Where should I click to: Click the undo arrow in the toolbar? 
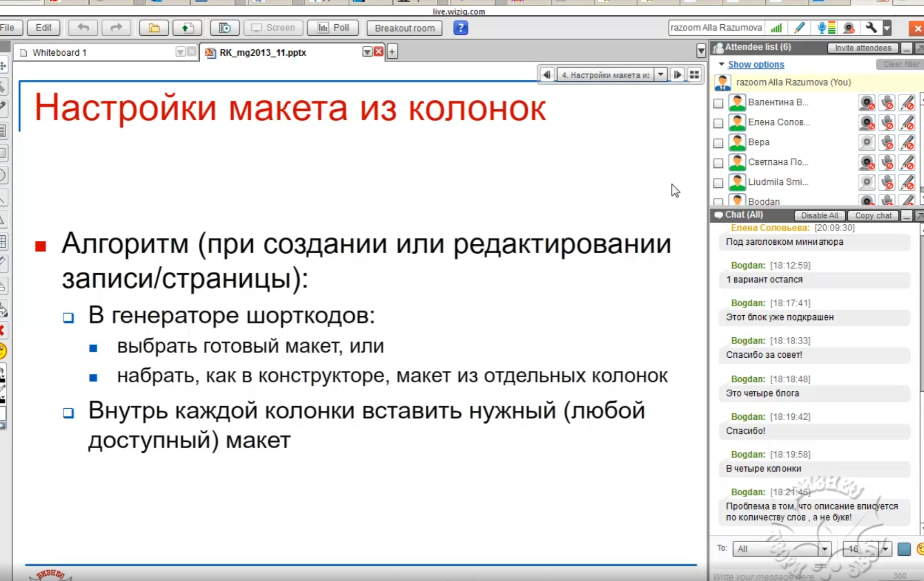83,28
